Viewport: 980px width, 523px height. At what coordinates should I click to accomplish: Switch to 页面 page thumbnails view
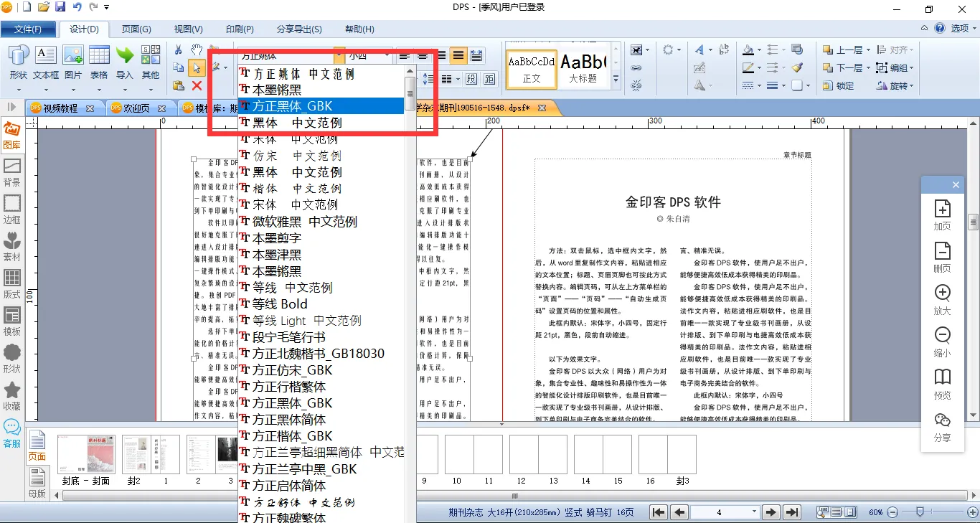pyautogui.click(x=37, y=446)
